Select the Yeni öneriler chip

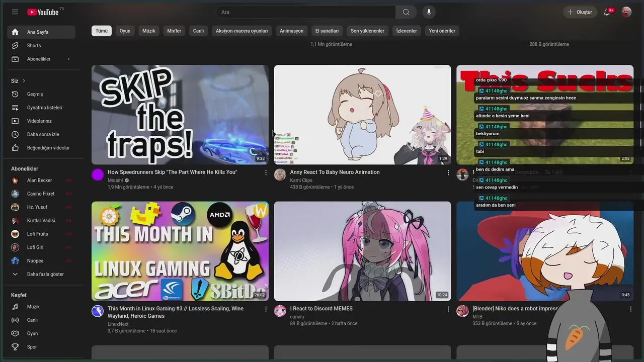[x=442, y=31]
